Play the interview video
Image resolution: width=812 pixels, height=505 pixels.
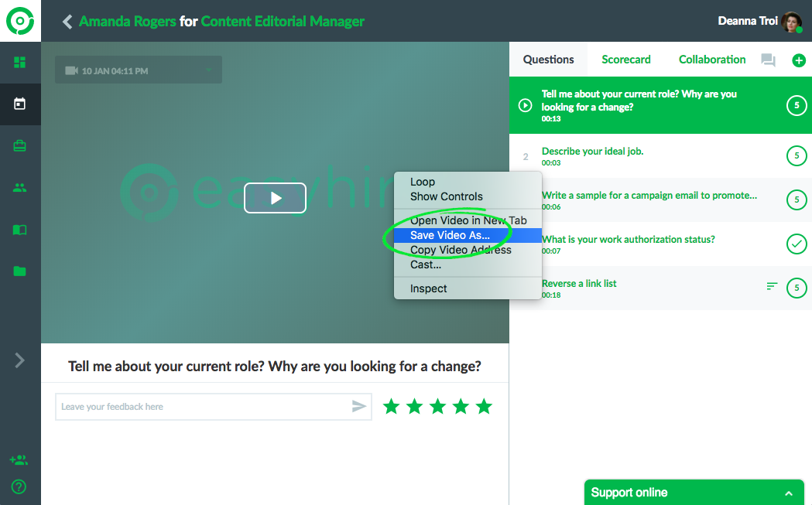[x=275, y=198]
